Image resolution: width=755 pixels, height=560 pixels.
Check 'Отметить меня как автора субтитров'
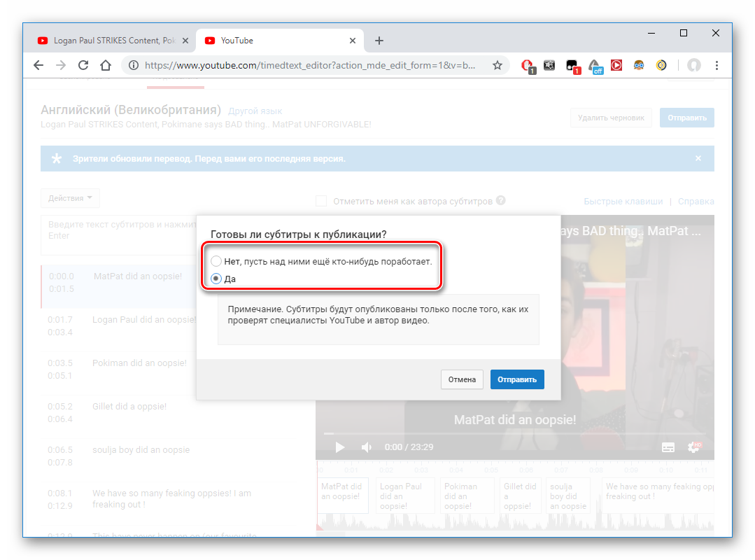click(321, 201)
